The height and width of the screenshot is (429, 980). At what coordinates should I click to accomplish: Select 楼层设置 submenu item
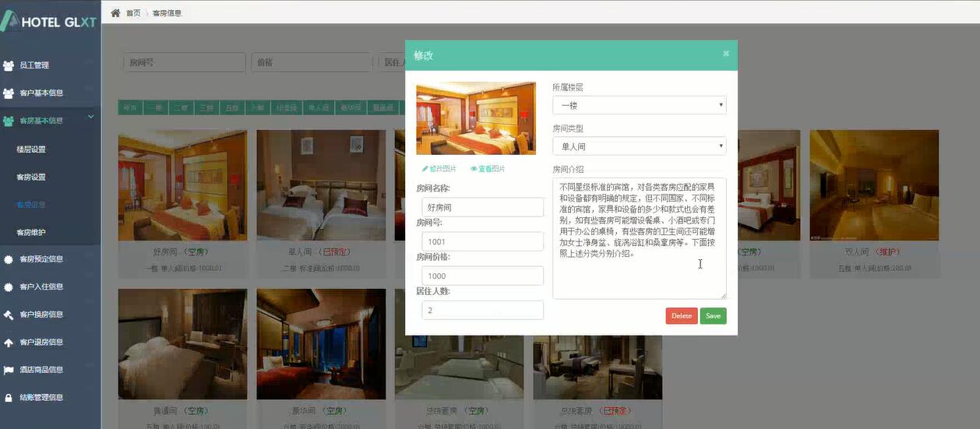pos(31,149)
